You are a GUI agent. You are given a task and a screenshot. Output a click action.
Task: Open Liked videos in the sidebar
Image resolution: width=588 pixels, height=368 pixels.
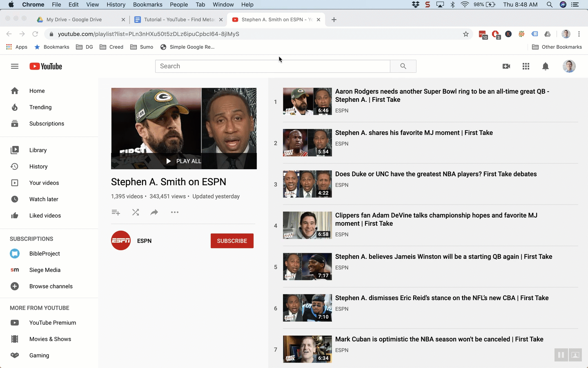(x=49, y=215)
